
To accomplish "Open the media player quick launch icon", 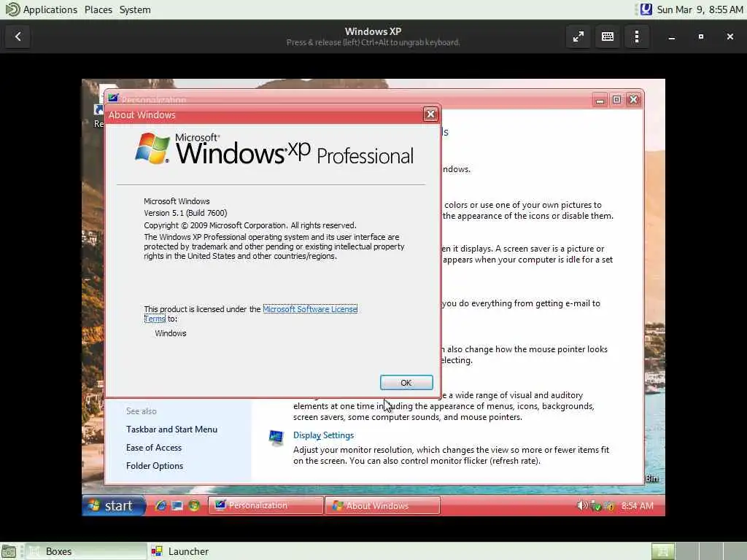I will click(x=194, y=506).
